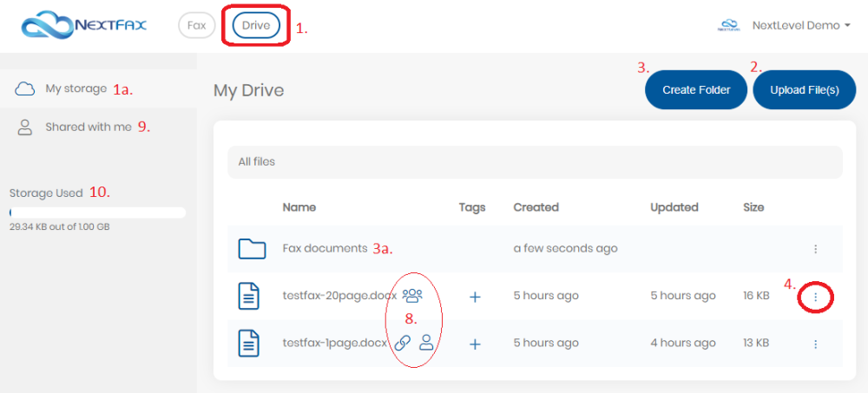Add a tag to testfax-20page.docx with plus
The height and width of the screenshot is (393, 868).
475,297
